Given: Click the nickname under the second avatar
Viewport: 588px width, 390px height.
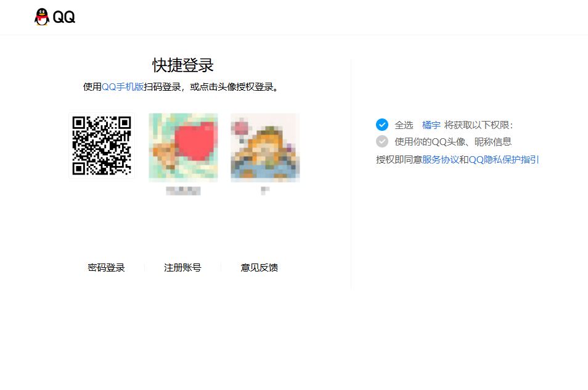Looking at the screenshot, I should tap(264, 191).
